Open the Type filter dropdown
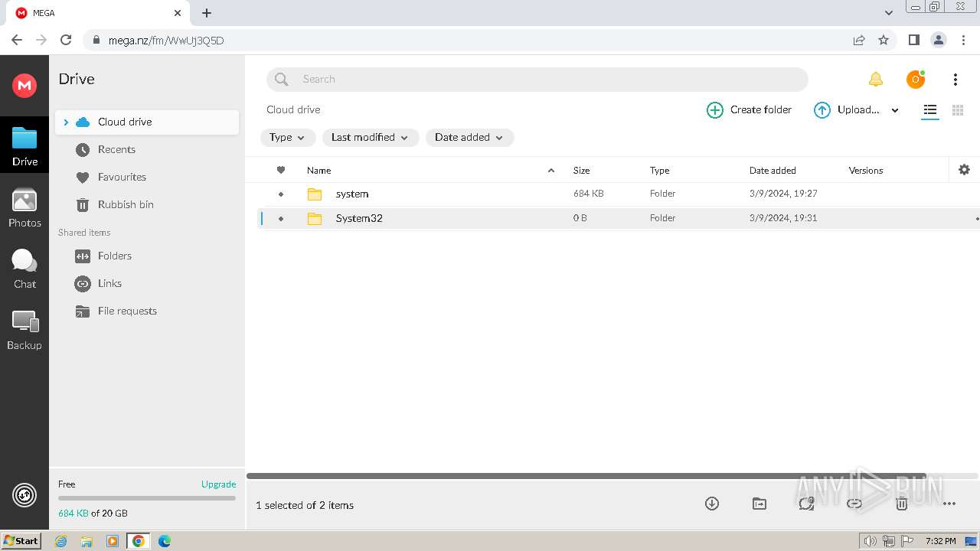This screenshot has width=980, height=551. click(x=287, y=138)
